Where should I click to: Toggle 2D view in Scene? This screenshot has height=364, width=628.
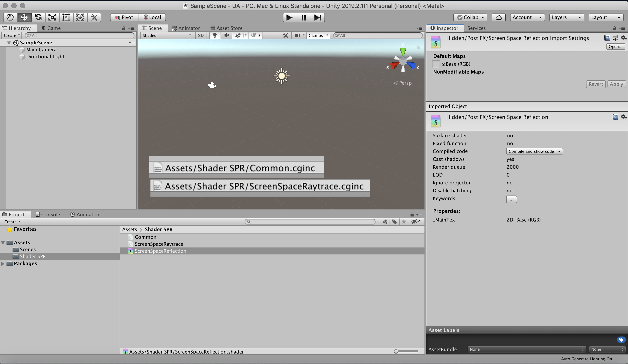[x=201, y=35]
